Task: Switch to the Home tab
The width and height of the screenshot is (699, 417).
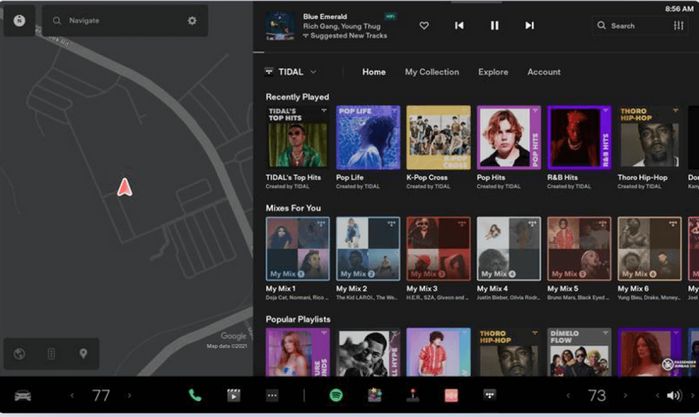Action: 374,72
